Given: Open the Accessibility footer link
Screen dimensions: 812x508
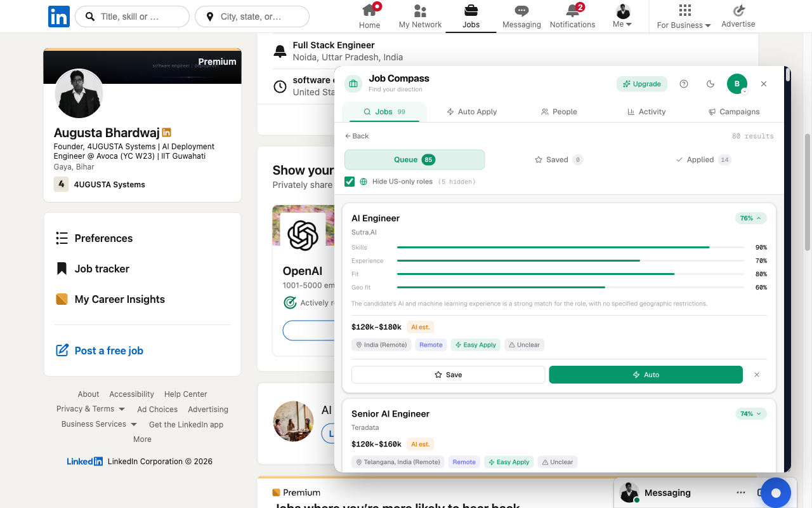Looking at the screenshot, I should tap(131, 394).
